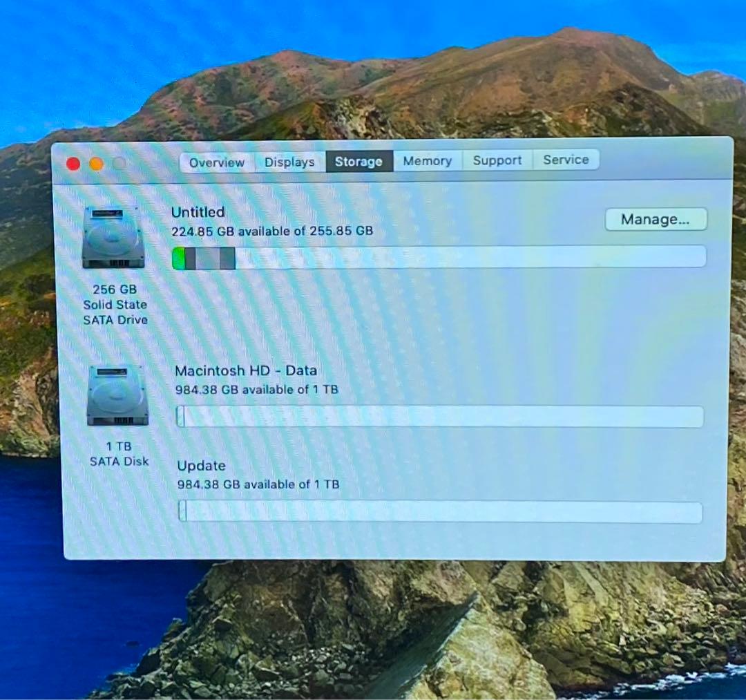Click the Update volume's storage bar
Image resolution: width=746 pixels, height=700 pixels.
tap(439, 511)
